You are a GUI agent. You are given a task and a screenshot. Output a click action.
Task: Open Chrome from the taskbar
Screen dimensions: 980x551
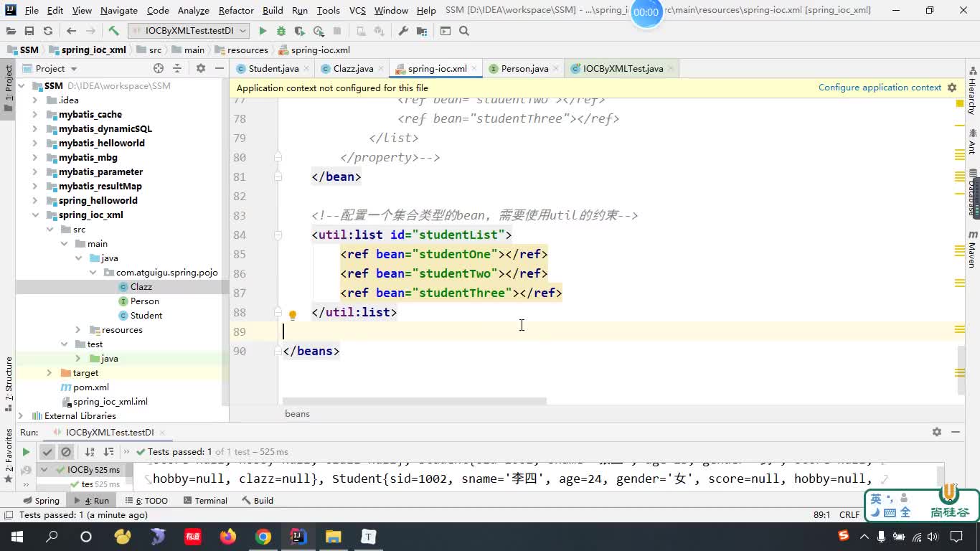click(x=263, y=537)
